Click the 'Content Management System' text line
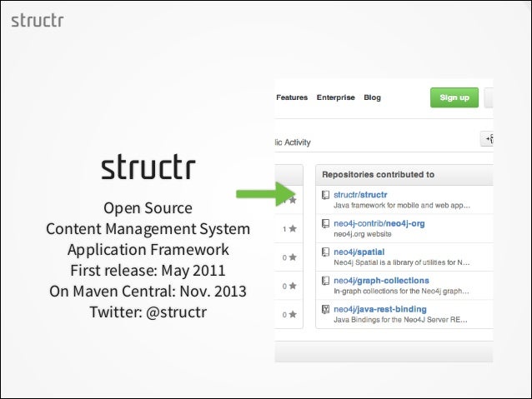This screenshot has height=399, width=532. pos(148,229)
